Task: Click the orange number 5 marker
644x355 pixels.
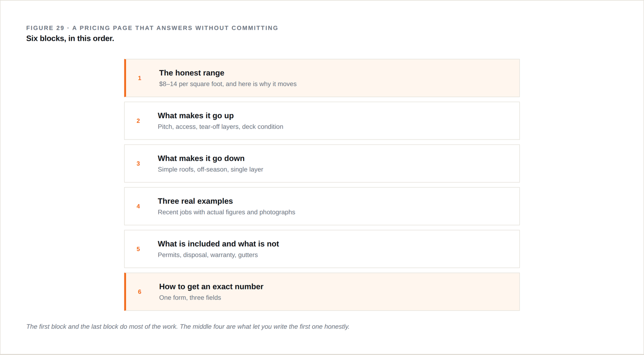Action: coord(138,249)
